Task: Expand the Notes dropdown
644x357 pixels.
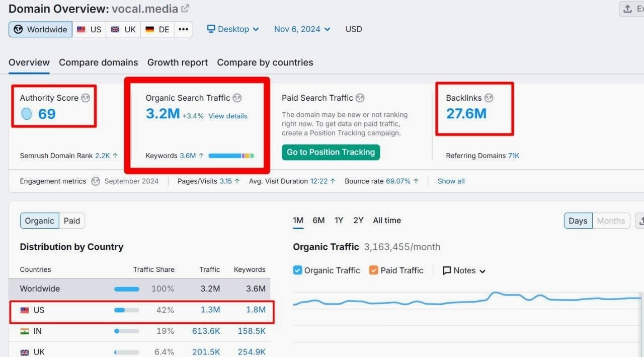Action: (464, 270)
